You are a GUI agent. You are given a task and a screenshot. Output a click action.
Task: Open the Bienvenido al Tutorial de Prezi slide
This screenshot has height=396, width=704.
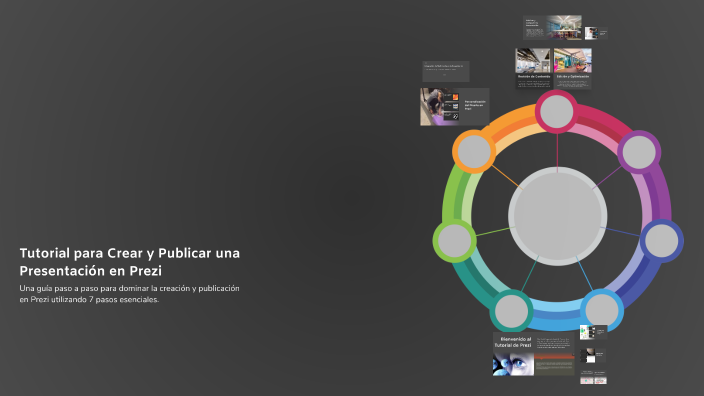pyautogui.click(x=533, y=355)
